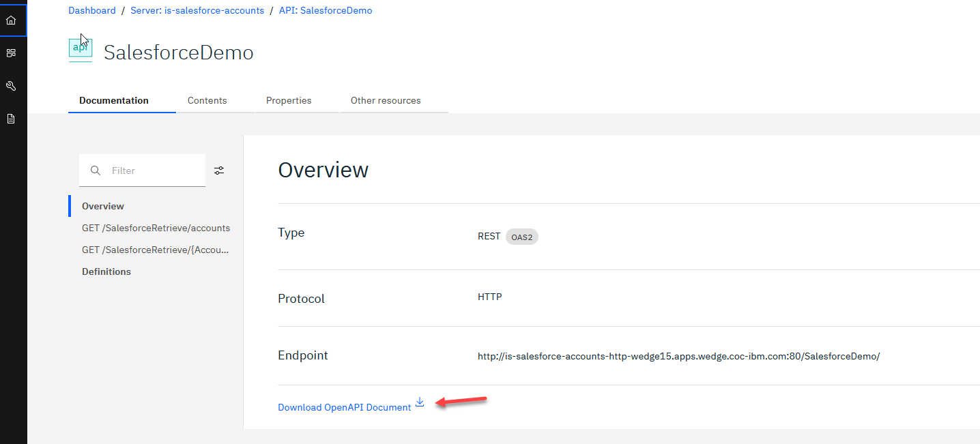This screenshot has width=980, height=444.
Task: Open GET /SalesforceRetrieve/accounts operation
Action: pos(156,228)
